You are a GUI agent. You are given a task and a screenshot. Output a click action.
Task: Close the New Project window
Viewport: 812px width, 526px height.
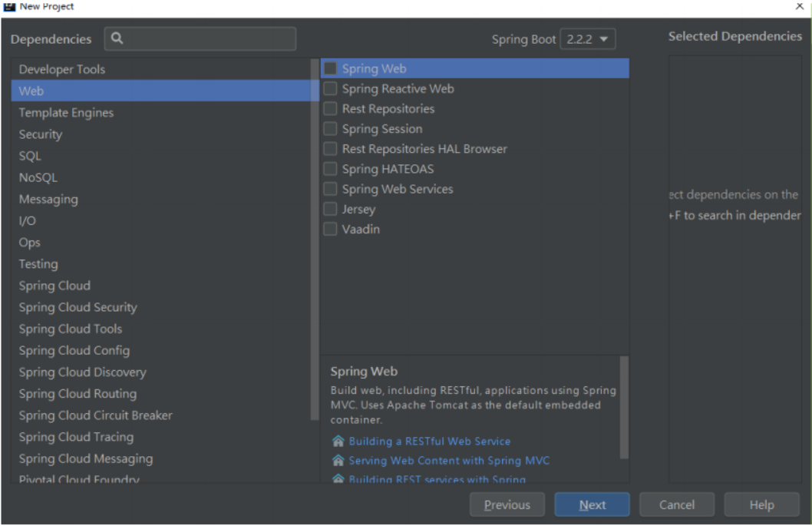pos(800,6)
